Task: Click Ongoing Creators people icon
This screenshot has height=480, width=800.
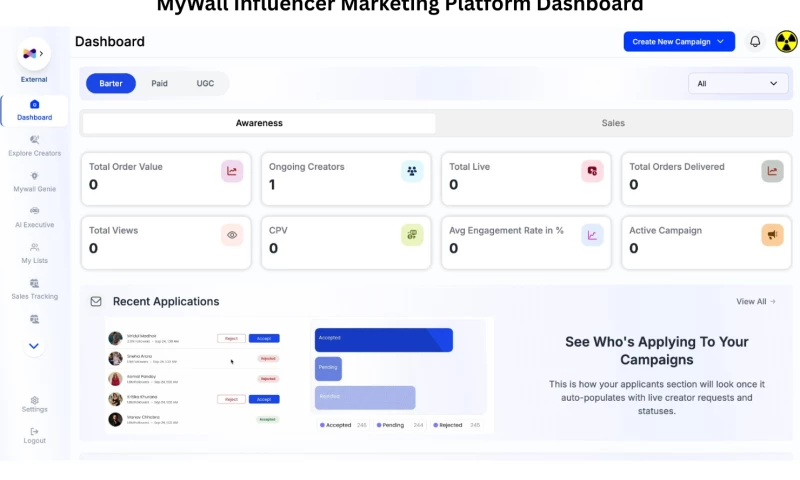Action: pos(412,171)
